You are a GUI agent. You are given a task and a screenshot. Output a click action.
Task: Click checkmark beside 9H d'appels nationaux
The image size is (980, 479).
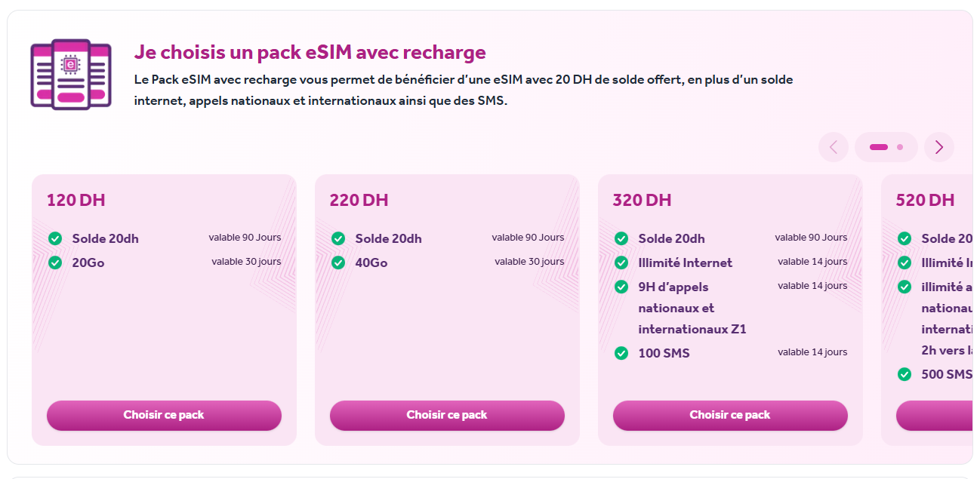[621, 287]
